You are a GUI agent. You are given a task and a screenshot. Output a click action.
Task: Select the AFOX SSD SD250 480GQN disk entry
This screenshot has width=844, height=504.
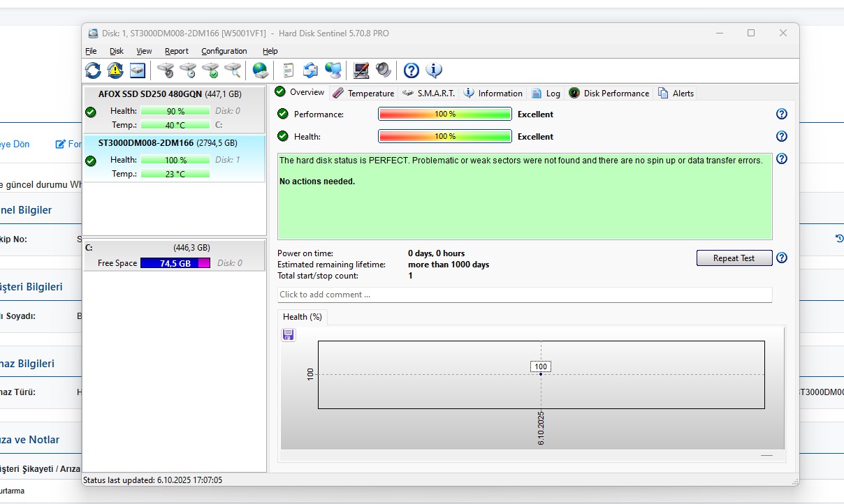tap(175, 109)
